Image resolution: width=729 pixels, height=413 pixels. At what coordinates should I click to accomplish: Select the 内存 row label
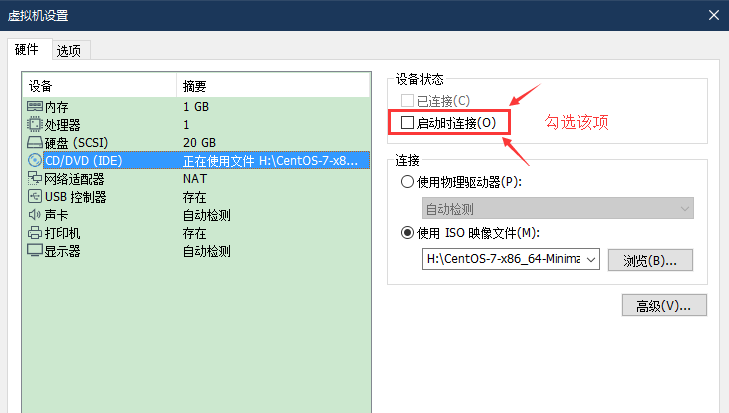coord(57,107)
